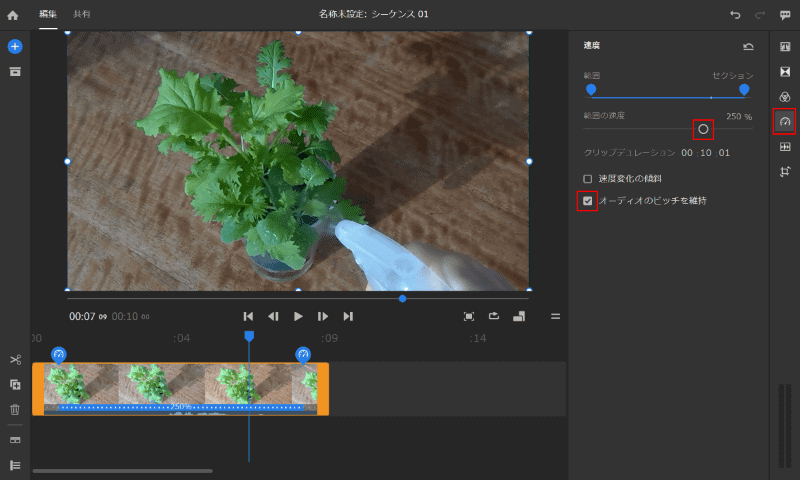The width and height of the screenshot is (800, 480).
Task: Switch to the 共有 tab
Action: tap(81, 15)
